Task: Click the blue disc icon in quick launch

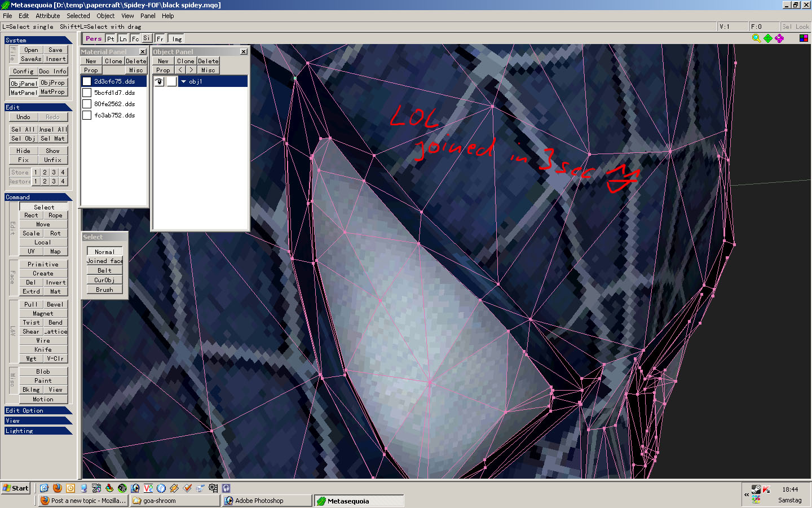Action: coord(161,488)
